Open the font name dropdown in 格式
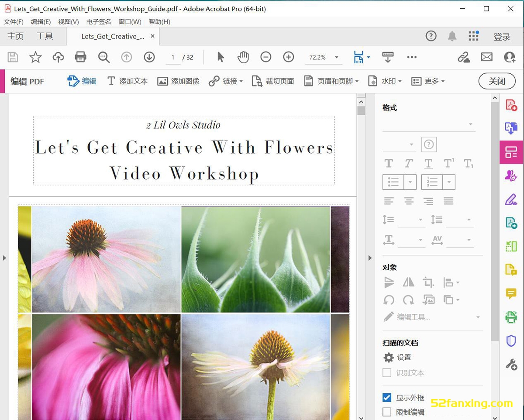524x420 pixels. (471, 124)
